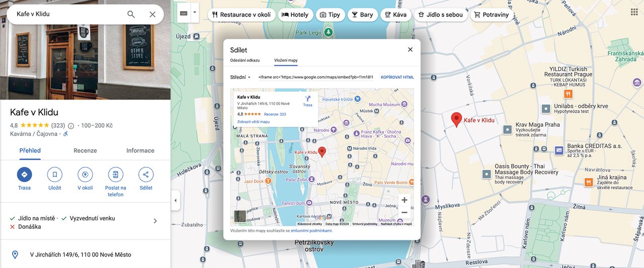Select the Bary chip
Screen dimensions: 644x268
(x=362, y=15)
